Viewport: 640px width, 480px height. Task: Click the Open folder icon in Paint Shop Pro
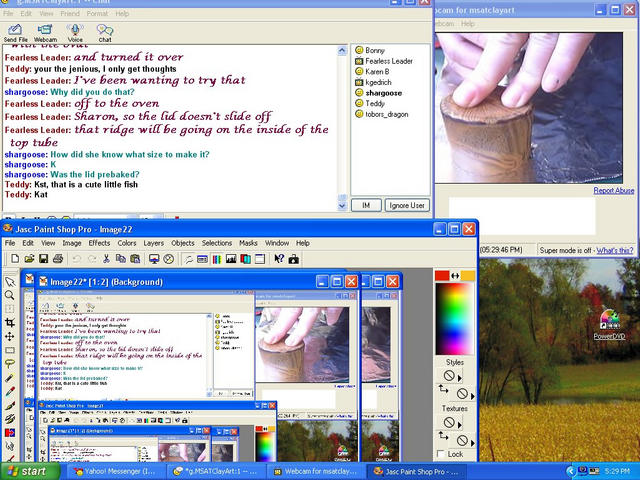pyautogui.click(x=29, y=259)
